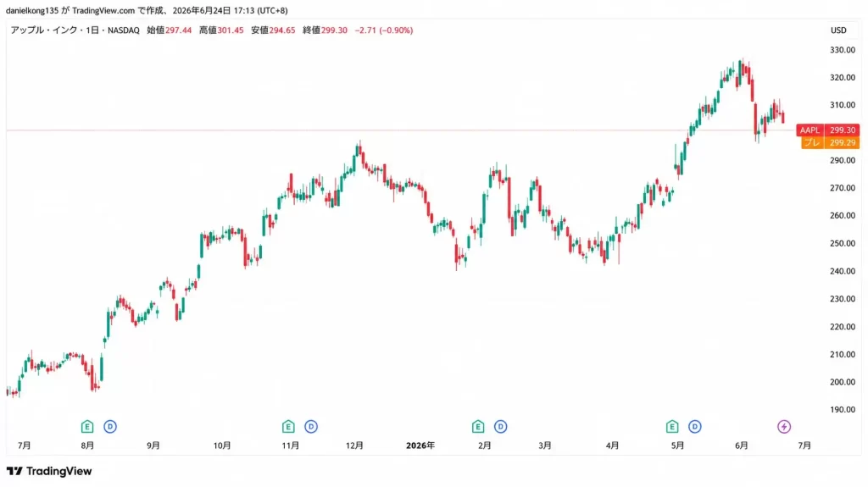Click the red AAPL 299.30 price label
This screenshot has width=868, height=487.
(x=827, y=130)
